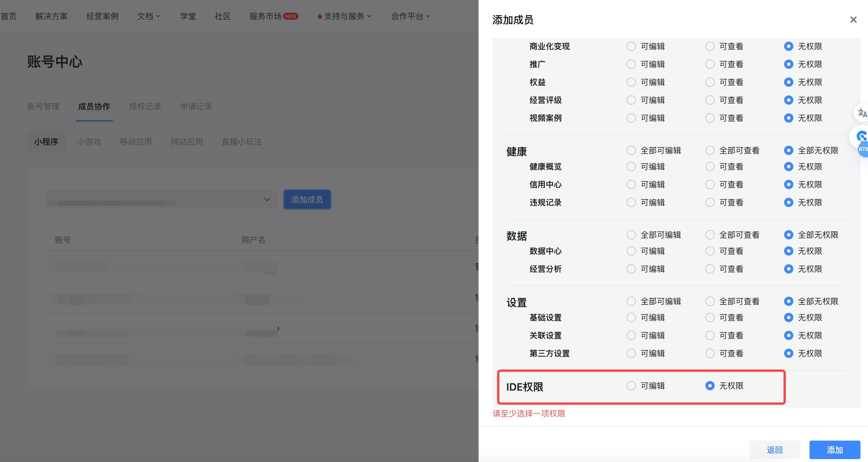
Task: Select 无权限 for 视频案例
Action: 789,118
